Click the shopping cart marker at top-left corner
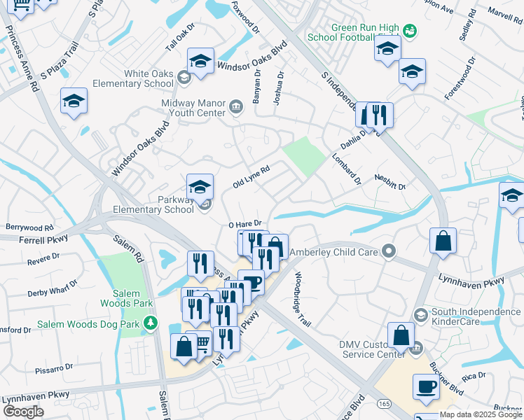This screenshot has width=524, height=420. [x=20, y=6]
